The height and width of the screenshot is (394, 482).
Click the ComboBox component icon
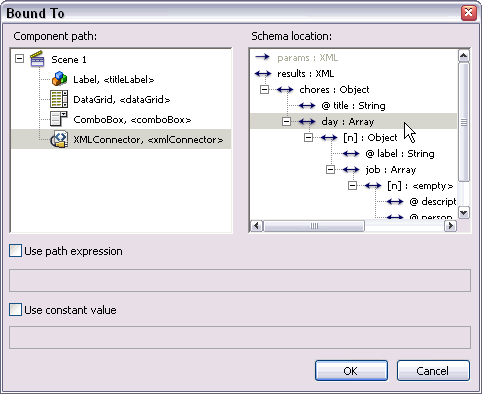coord(59,119)
